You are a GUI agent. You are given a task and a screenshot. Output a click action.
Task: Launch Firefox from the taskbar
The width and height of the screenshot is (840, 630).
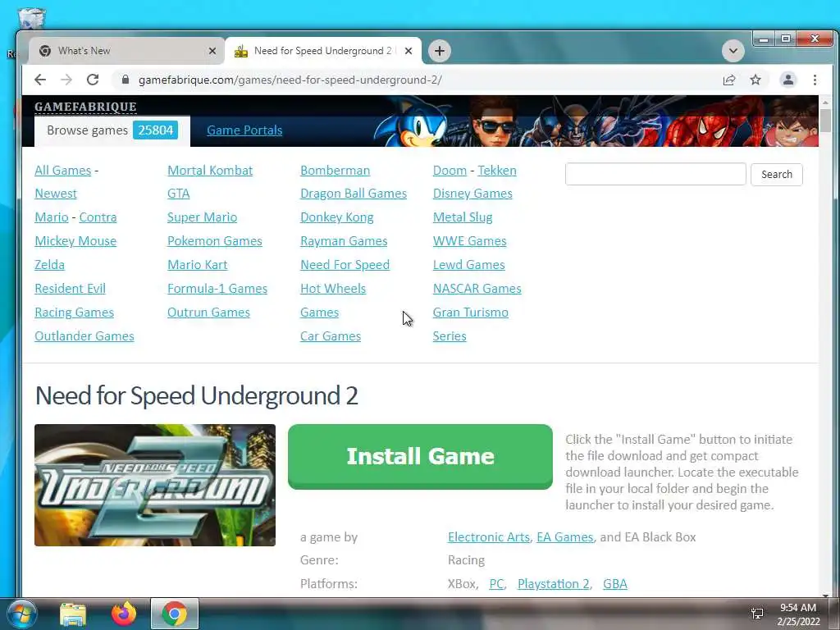(124, 614)
